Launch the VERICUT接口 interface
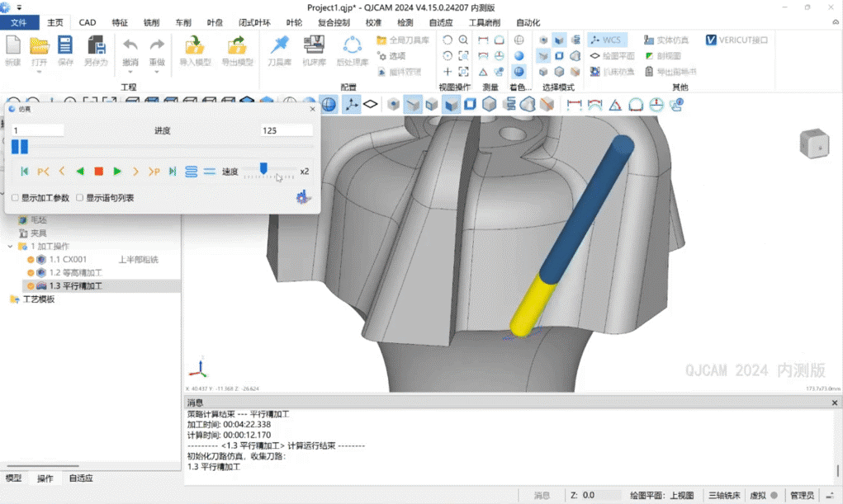 (x=736, y=40)
